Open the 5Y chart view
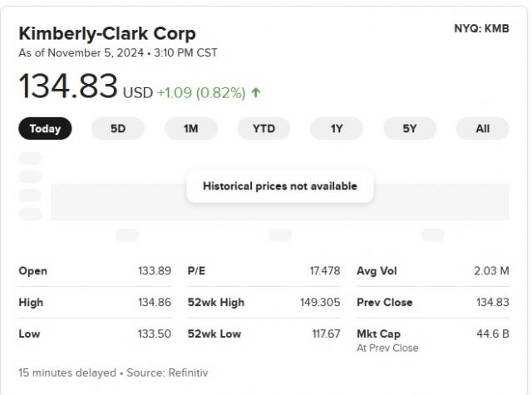This screenshot has height=395, width=532. [409, 129]
